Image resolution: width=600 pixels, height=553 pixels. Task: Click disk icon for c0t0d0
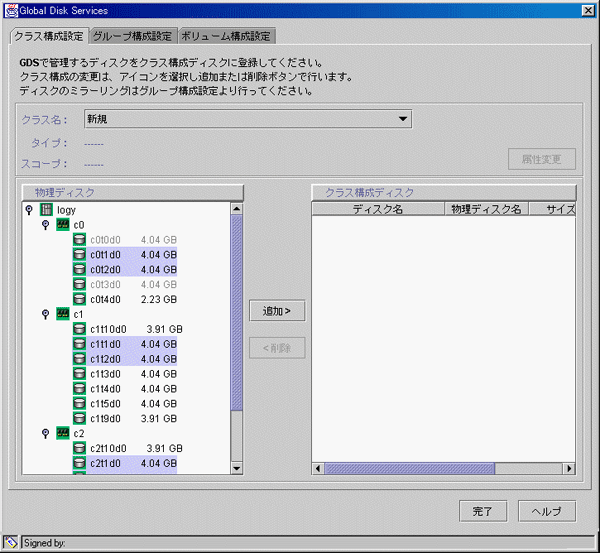tap(79, 240)
